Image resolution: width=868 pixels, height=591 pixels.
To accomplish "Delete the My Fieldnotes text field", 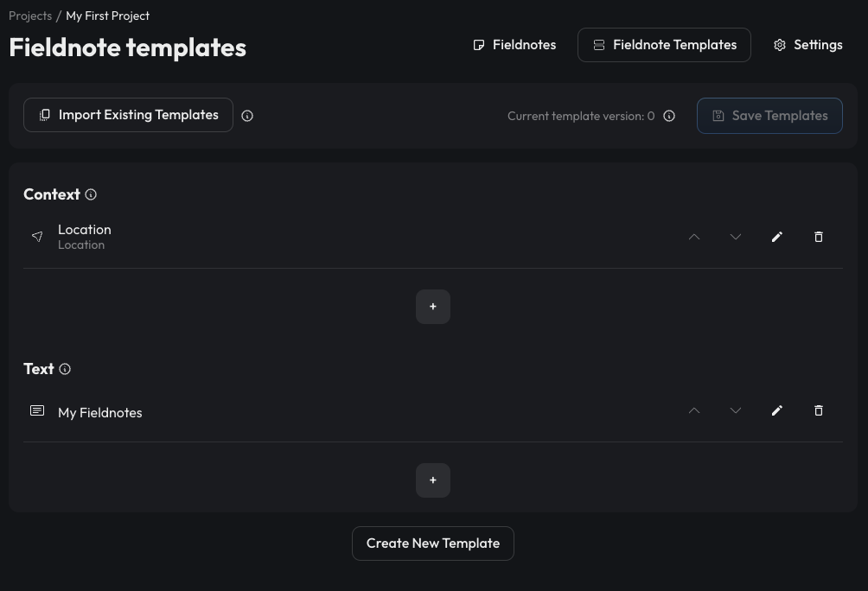I will point(818,410).
